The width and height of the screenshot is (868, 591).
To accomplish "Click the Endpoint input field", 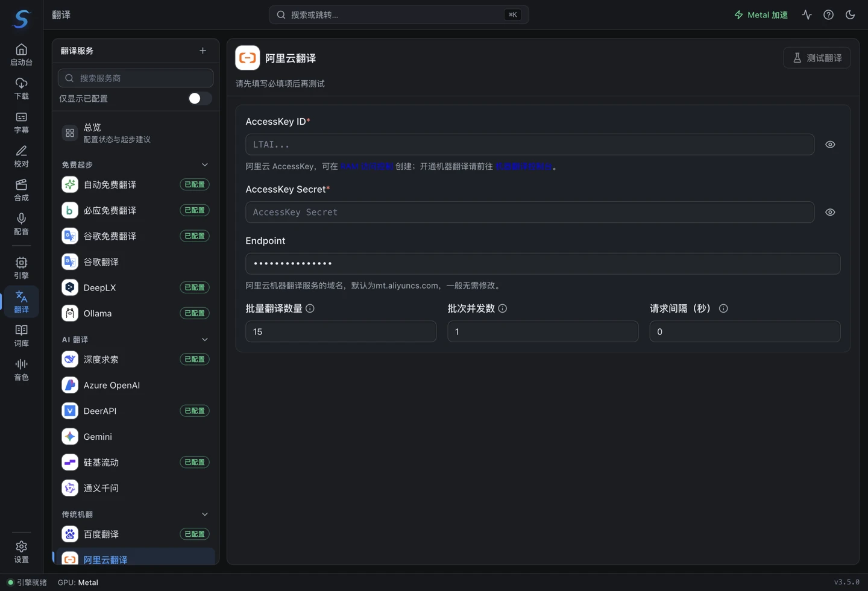I will click(542, 263).
